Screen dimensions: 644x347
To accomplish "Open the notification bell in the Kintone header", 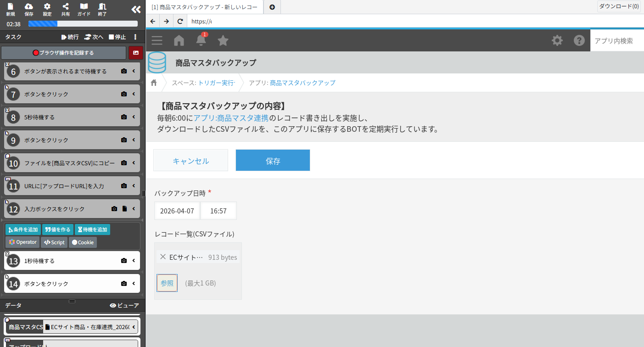I will (x=201, y=40).
